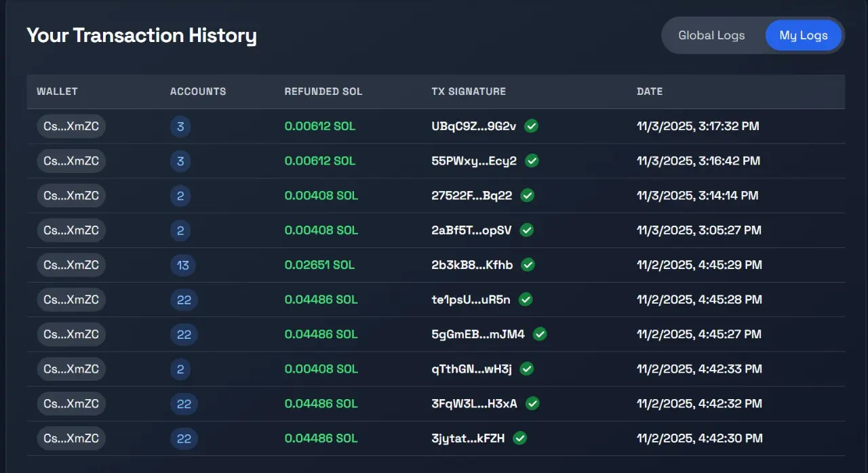Click the WALLET column header

click(x=57, y=91)
